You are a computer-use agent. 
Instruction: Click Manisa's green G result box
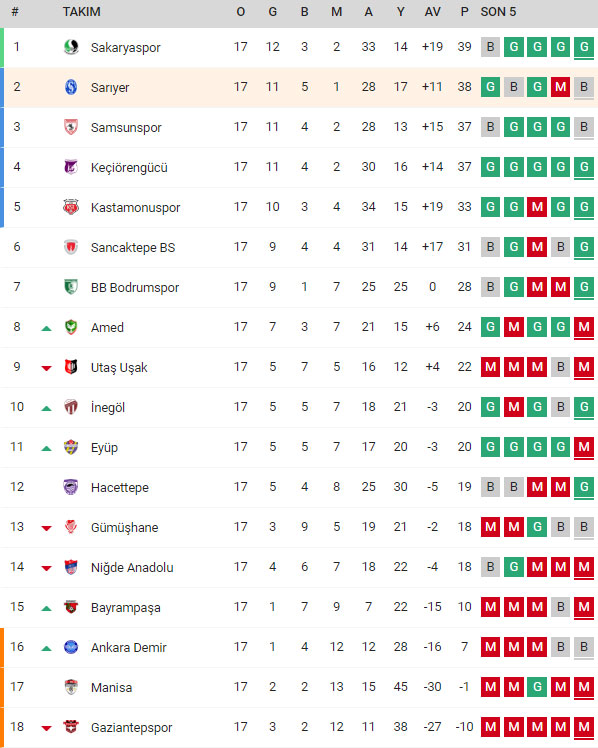tap(537, 686)
